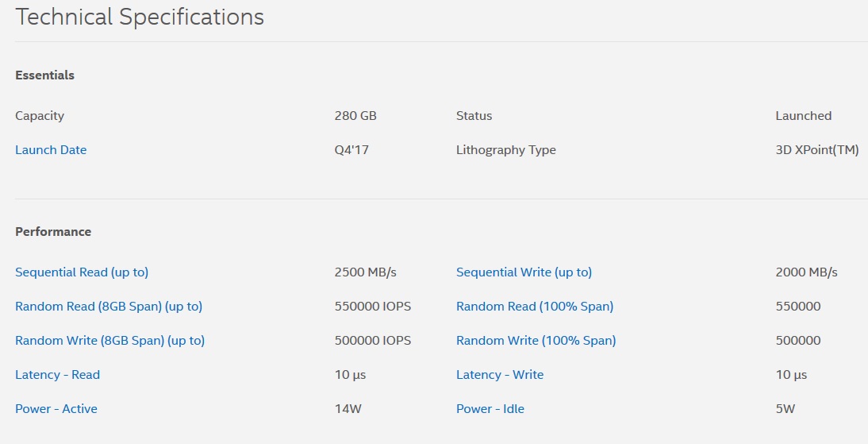This screenshot has height=444, width=868.
Task: Click the 280 GB capacity value
Action: point(355,116)
